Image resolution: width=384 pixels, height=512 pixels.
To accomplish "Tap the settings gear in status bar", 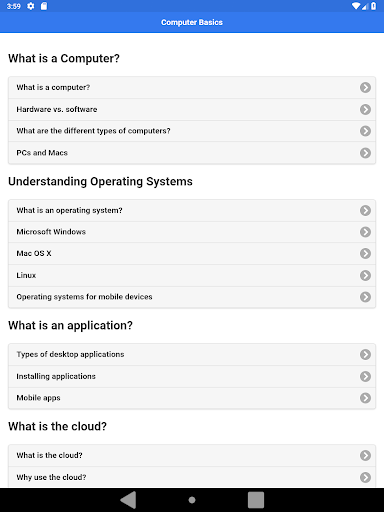I will tap(31, 6).
